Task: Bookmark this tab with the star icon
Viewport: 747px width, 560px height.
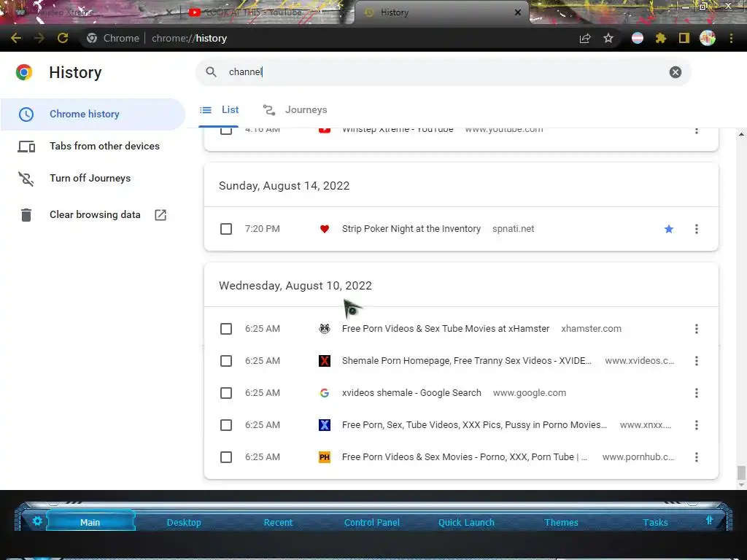Action: click(x=608, y=38)
